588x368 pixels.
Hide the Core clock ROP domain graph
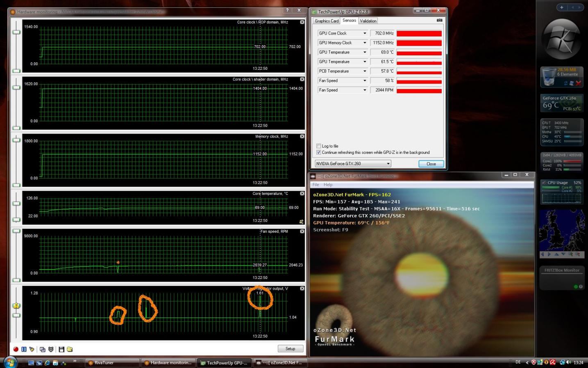[x=302, y=22]
